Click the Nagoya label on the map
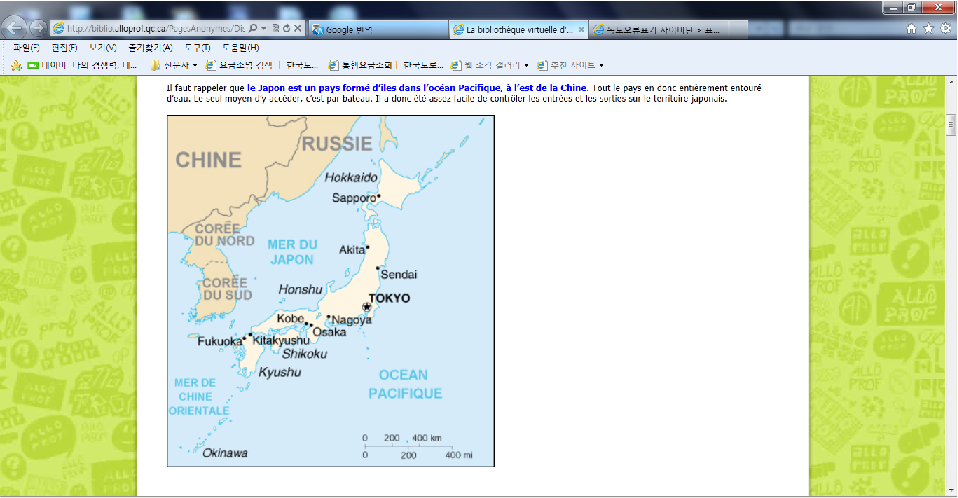This screenshot has height=498, width=958. [351, 320]
